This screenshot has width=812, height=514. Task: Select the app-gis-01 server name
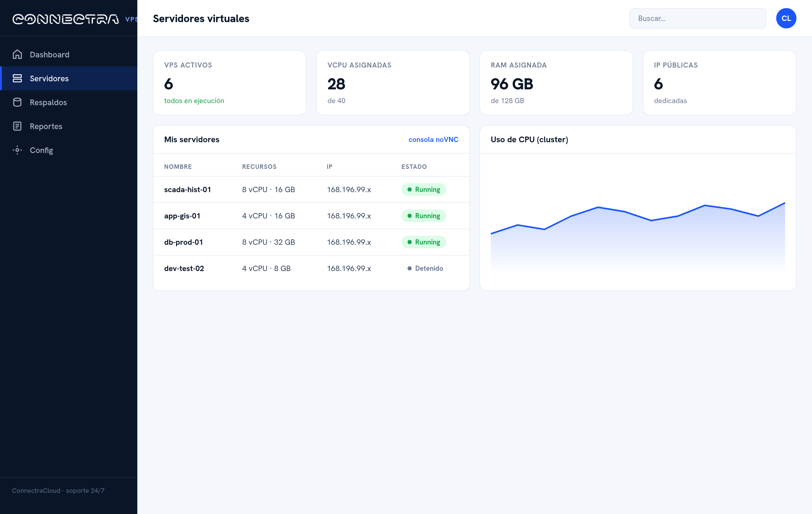[182, 216]
